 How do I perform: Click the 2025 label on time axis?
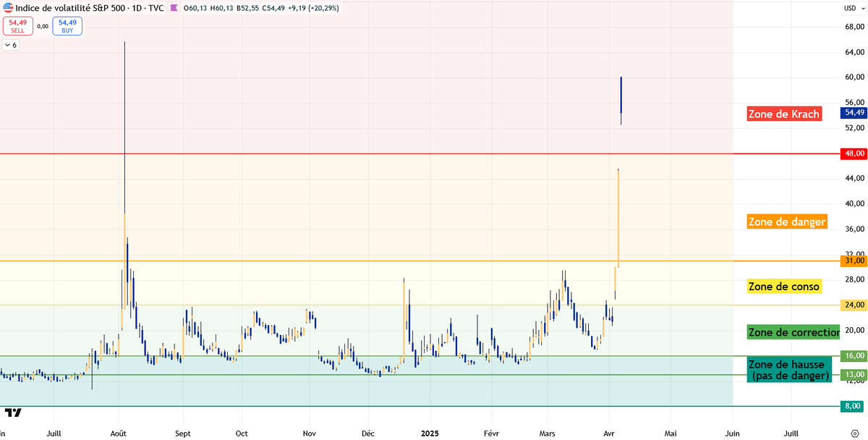[x=430, y=433]
